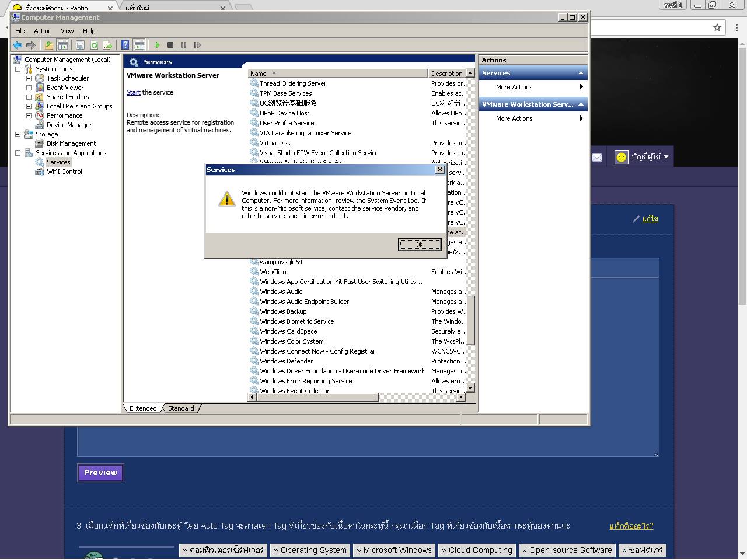
Task: Toggle Show/Hide Console Tree toolbar icon
Action: click(x=62, y=45)
